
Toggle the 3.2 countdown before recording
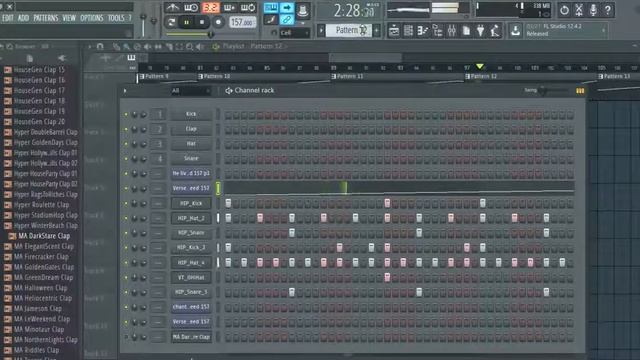coord(211,7)
